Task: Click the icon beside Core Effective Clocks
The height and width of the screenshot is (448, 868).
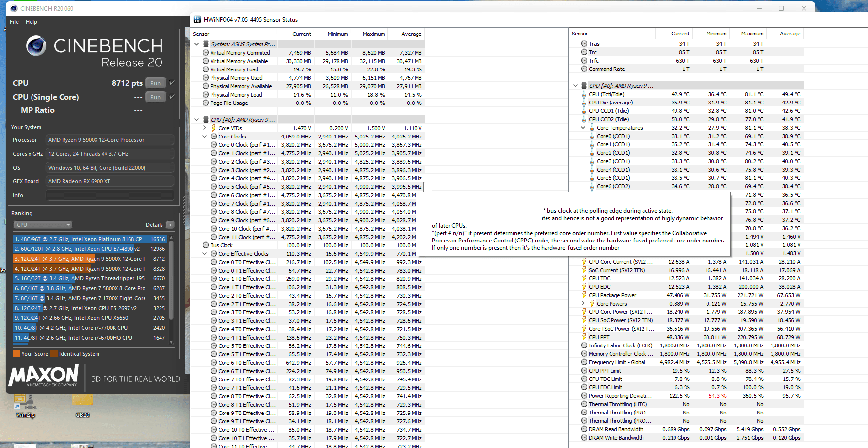Action: pyautogui.click(x=214, y=254)
